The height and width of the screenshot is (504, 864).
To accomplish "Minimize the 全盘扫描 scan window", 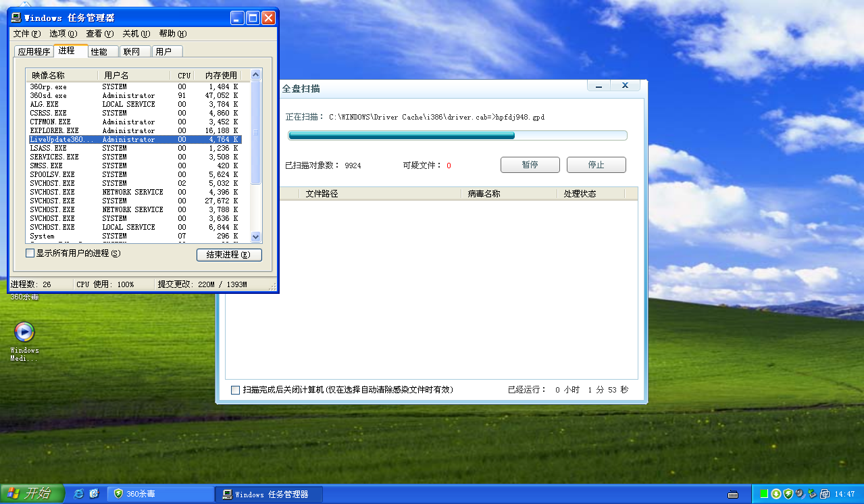I will (599, 86).
